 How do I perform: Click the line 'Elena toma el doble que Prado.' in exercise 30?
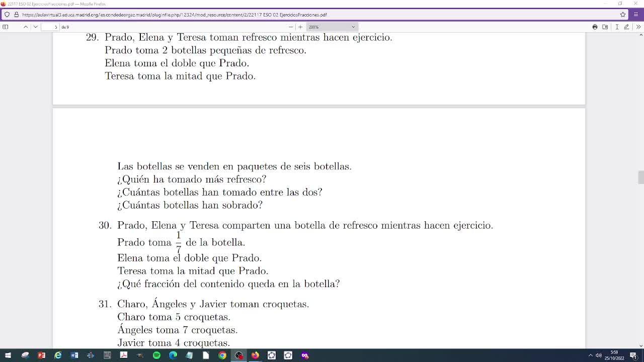[190, 258]
